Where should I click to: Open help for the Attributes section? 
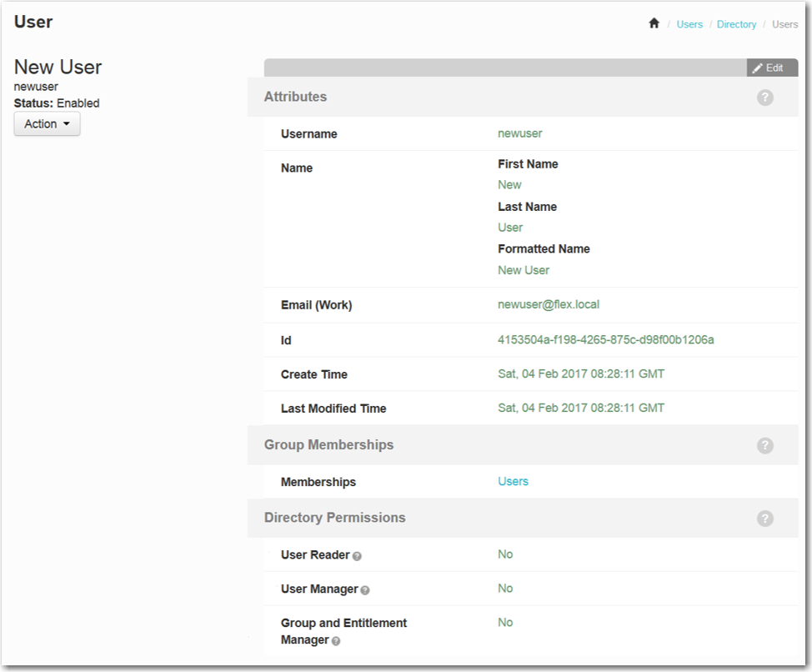click(x=764, y=98)
